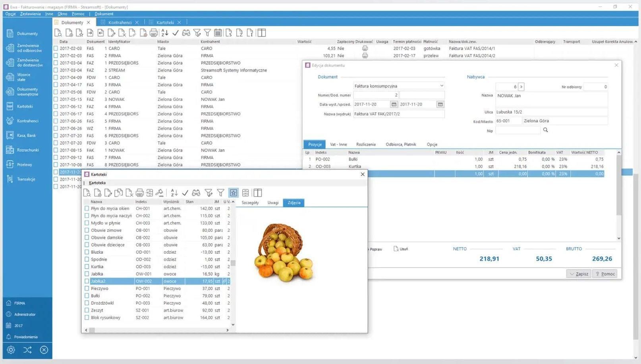Select checkbox of 2017-02-03 CARO document
The width and height of the screenshot is (641, 364).
[56, 48]
